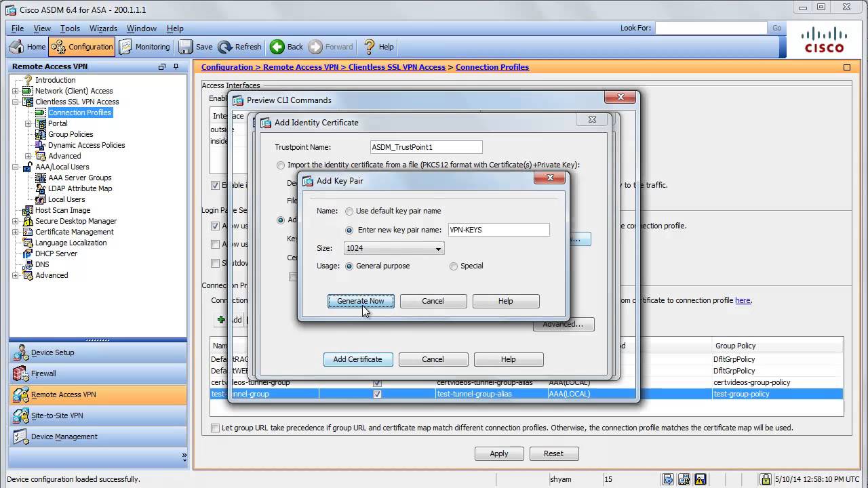Float the Remote Access VPN panel
This screenshot has width=868, height=488.
tap(162, 66)
